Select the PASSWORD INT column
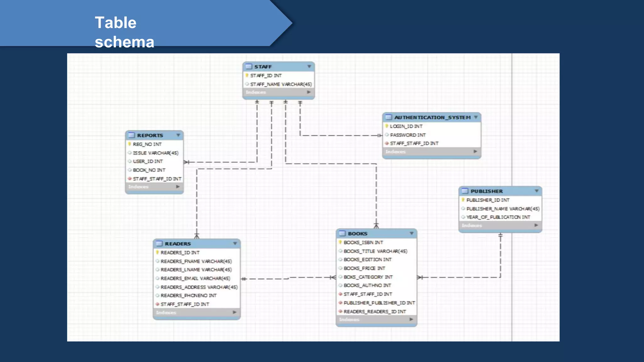This screenshot has height=362, width=644. click(x=408, y=135)
